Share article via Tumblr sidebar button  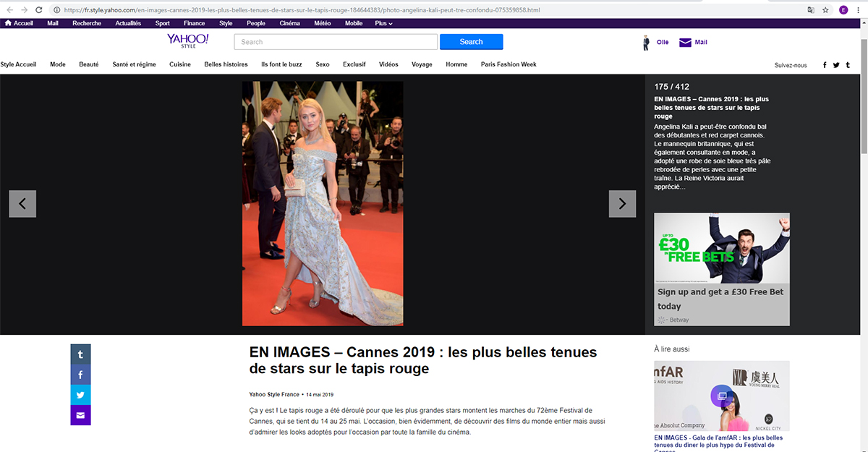coord(80,355)
